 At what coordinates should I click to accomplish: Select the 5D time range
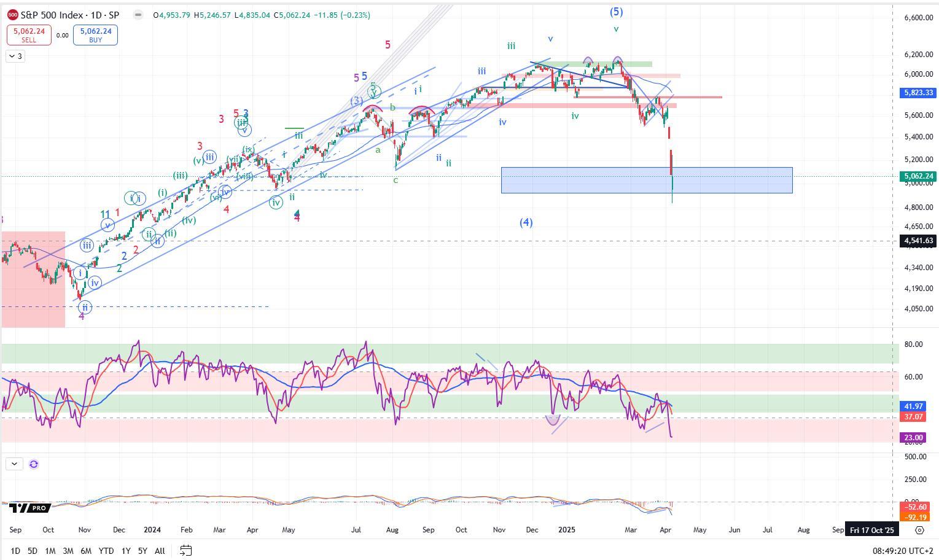tap(33, 551)
